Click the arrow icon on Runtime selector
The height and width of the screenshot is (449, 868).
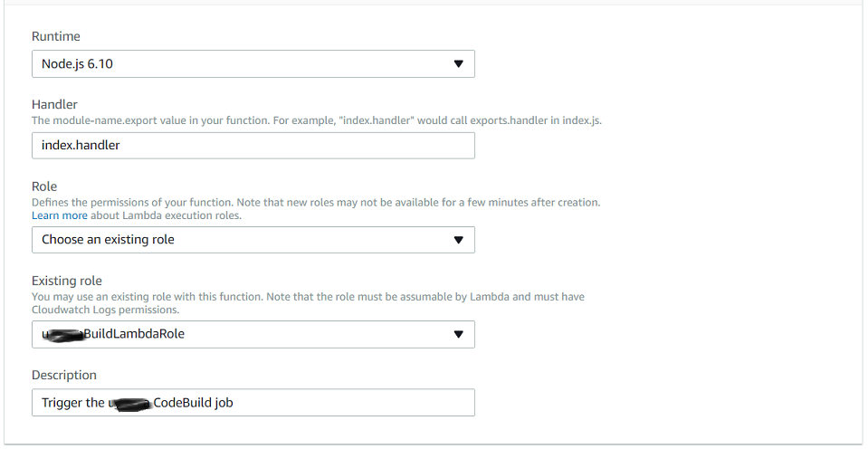[458, 63]
